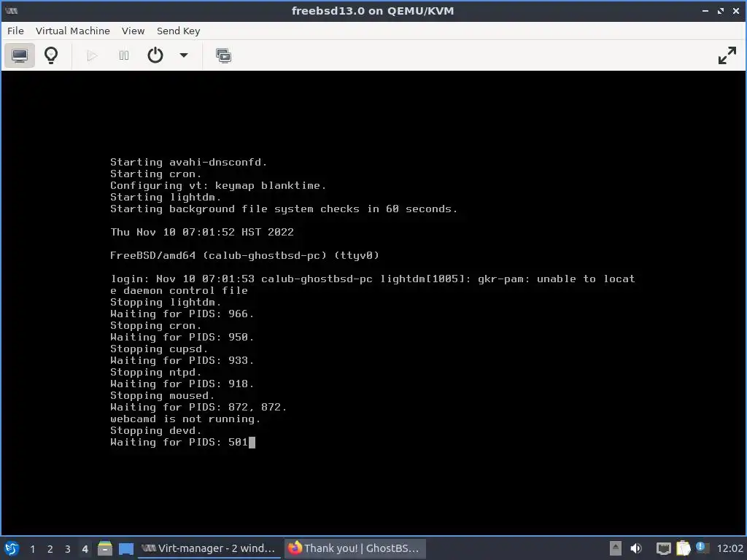Maximize the freebsd13.0 window
747x560 pixels.
point(720,10)
